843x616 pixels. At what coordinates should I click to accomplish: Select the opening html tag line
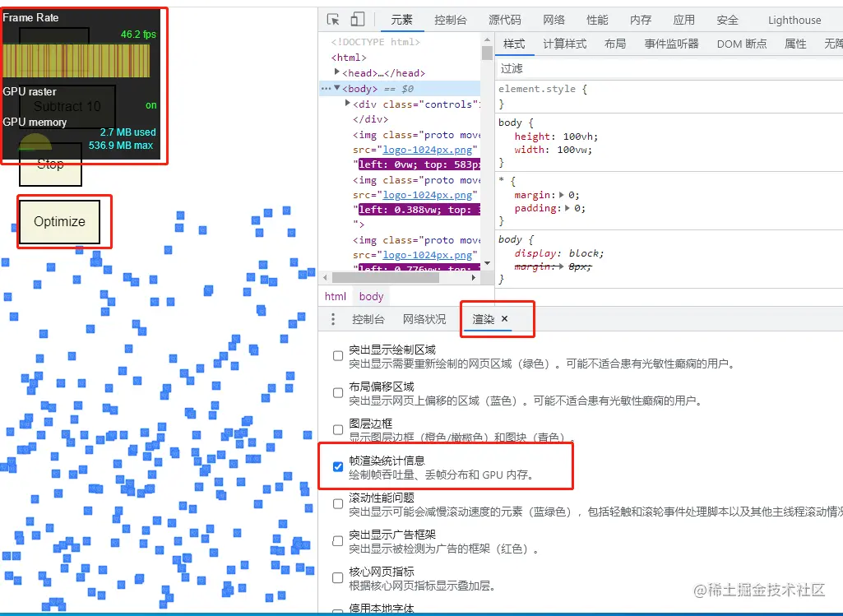pyautogui.click(x=349, y=58)
